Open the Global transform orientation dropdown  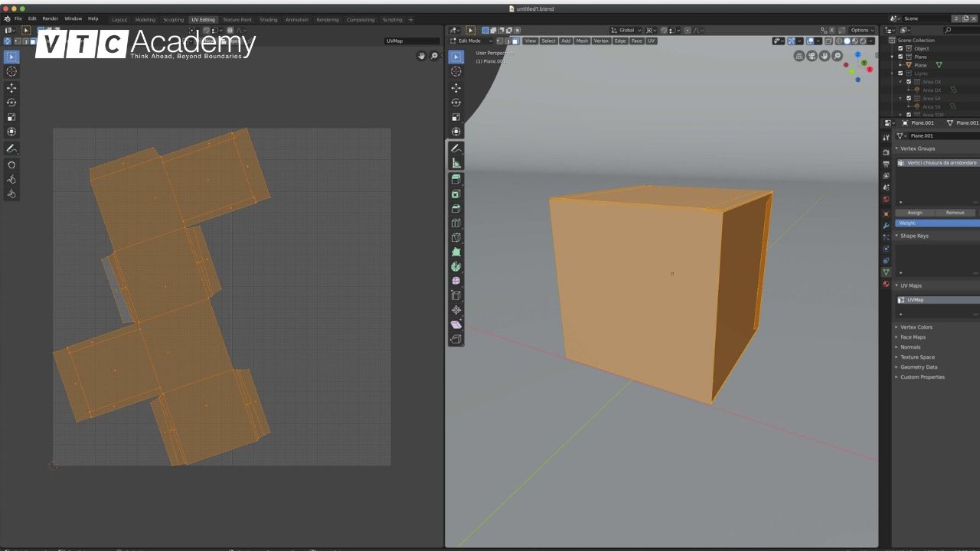point(626,31)
